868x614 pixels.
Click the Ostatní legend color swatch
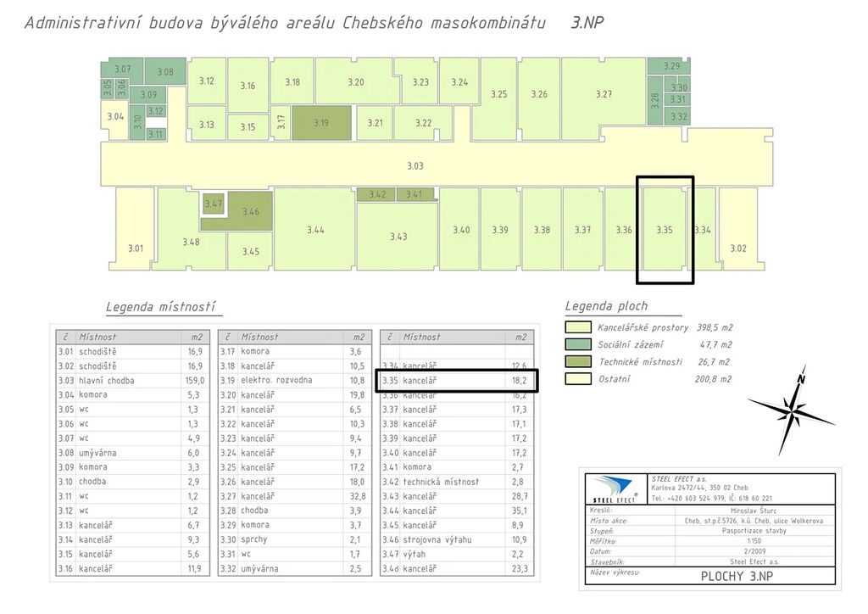(579, 379)
